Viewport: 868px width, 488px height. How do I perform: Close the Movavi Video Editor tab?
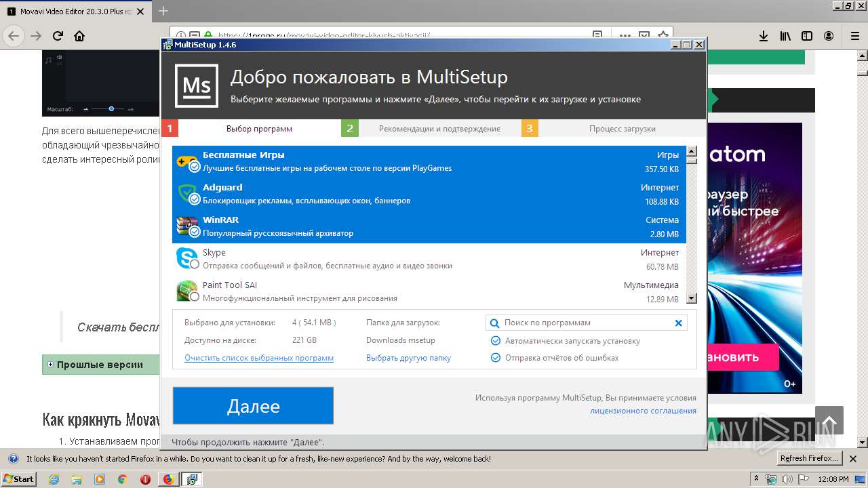click(141, 12)
